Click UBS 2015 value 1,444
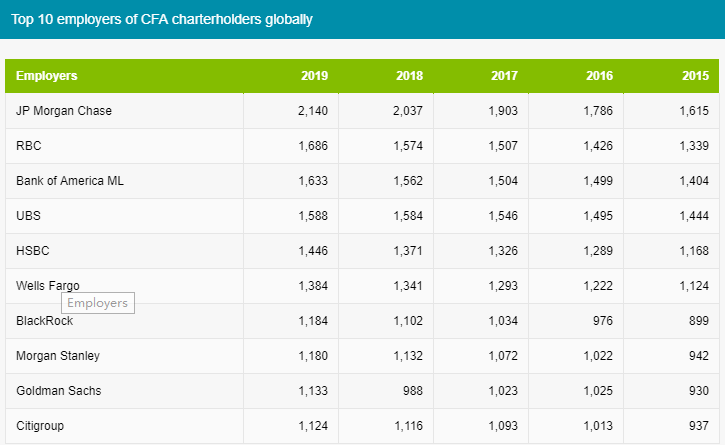 [694, 216]
